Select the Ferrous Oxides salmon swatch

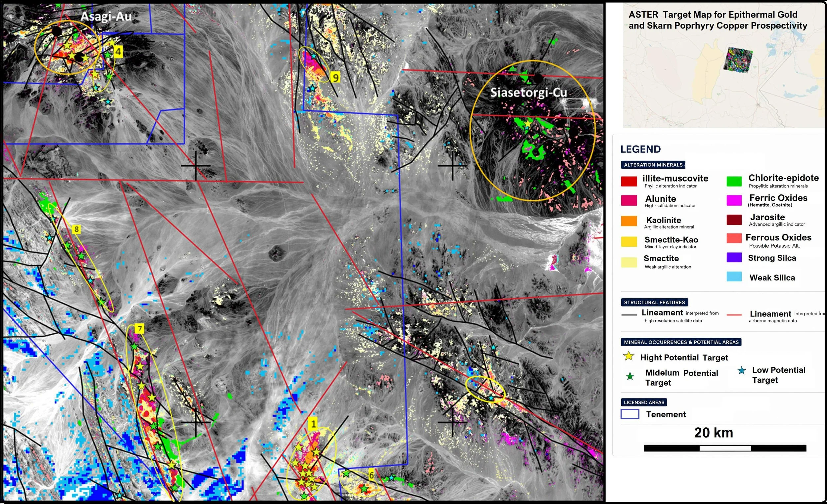tap(734, 238)
